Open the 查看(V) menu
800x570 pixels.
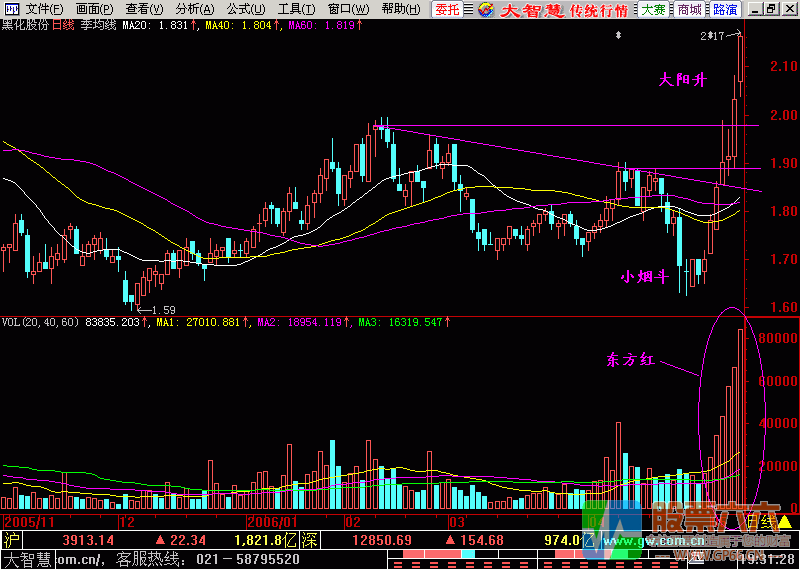[x=144, y=9]
